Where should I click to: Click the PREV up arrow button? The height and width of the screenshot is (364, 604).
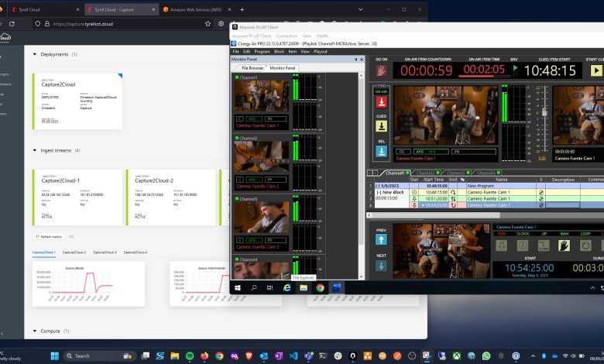tap(381, 240)
